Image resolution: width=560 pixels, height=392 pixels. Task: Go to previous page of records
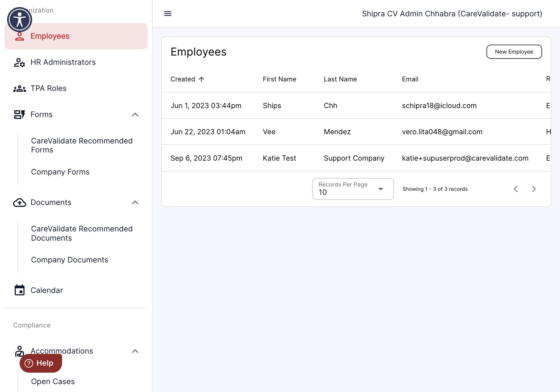[516, 189]
